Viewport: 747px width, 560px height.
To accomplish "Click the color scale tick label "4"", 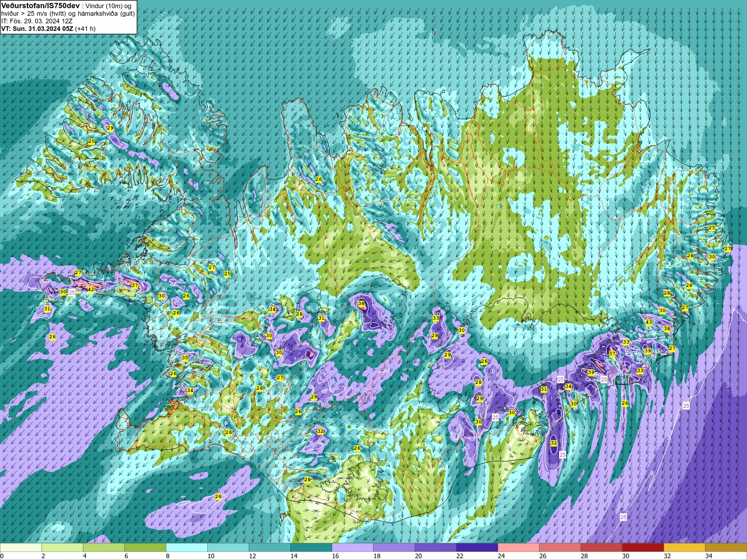I will (85, 556).
